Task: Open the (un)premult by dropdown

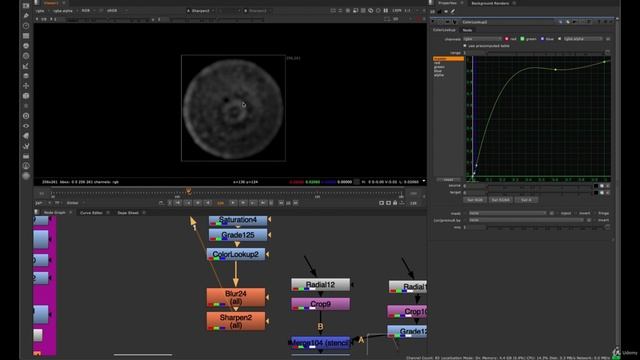Action: pyautogui.click(x=526, y=220)
